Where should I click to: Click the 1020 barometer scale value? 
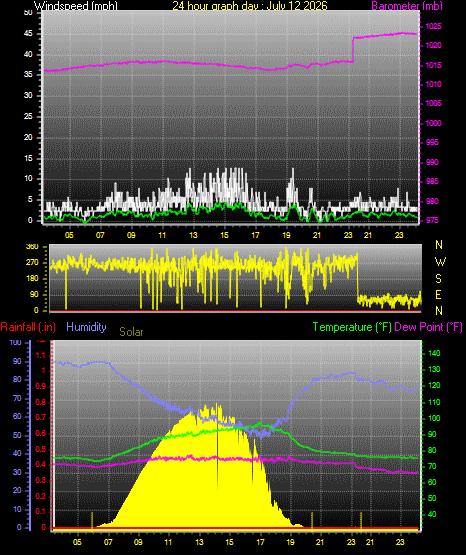click(433, 46)
